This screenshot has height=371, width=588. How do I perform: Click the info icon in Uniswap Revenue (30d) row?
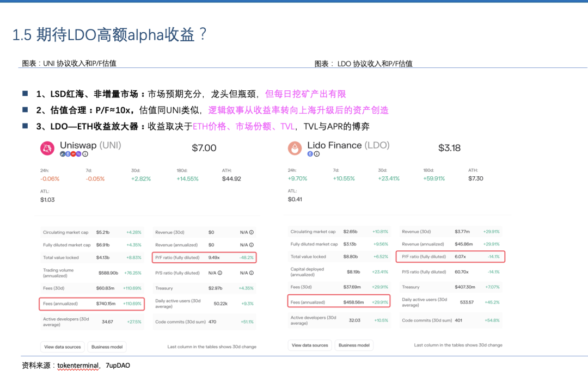pyautogui.click(x=251, y=232)
